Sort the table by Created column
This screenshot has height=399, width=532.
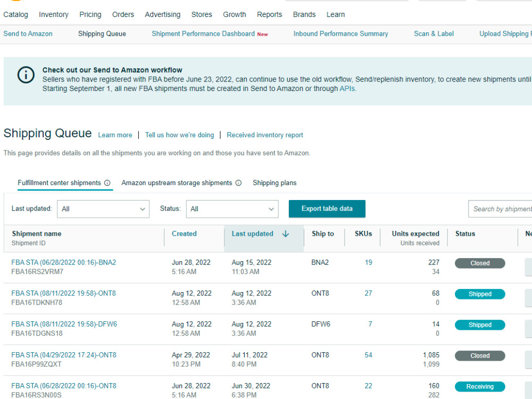(x=184, y=234)
